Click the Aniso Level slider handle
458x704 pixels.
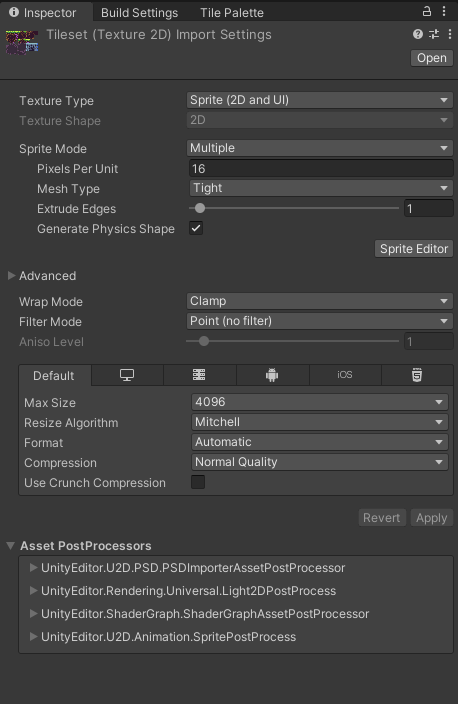[204, 341]
